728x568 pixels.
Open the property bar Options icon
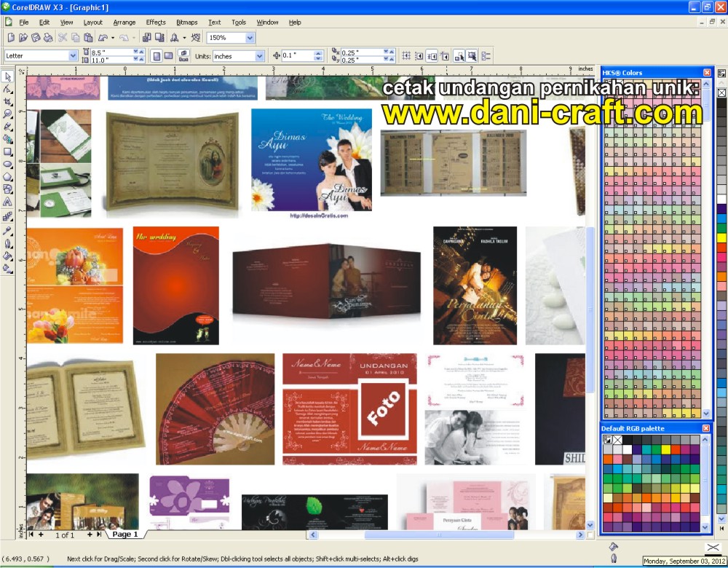pos(486,56)
